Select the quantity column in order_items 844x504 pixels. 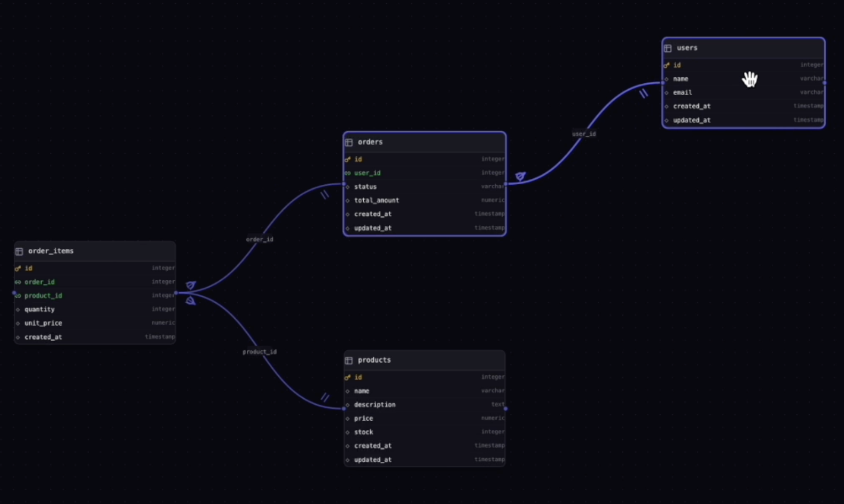tap(40, 309)
